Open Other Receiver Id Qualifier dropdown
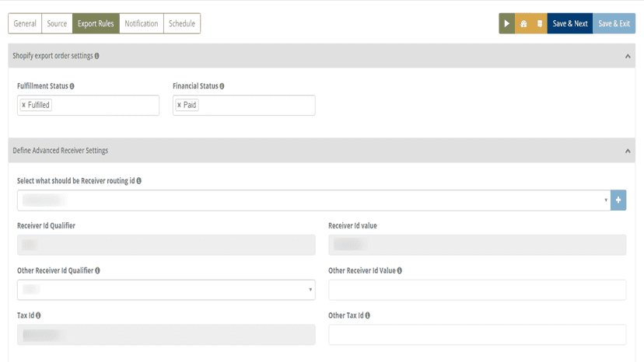The height and width of the screenshot is (362, 644). [x=166, y=290]
